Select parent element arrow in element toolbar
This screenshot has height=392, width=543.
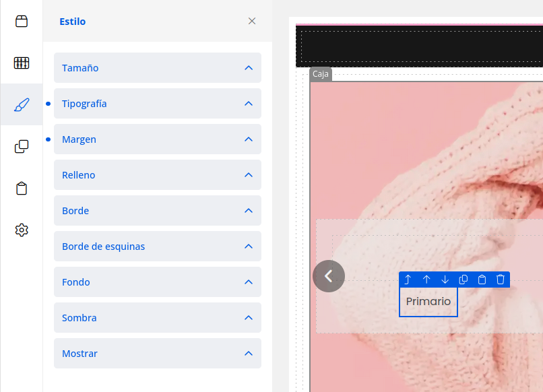click(x=408, y=280)
